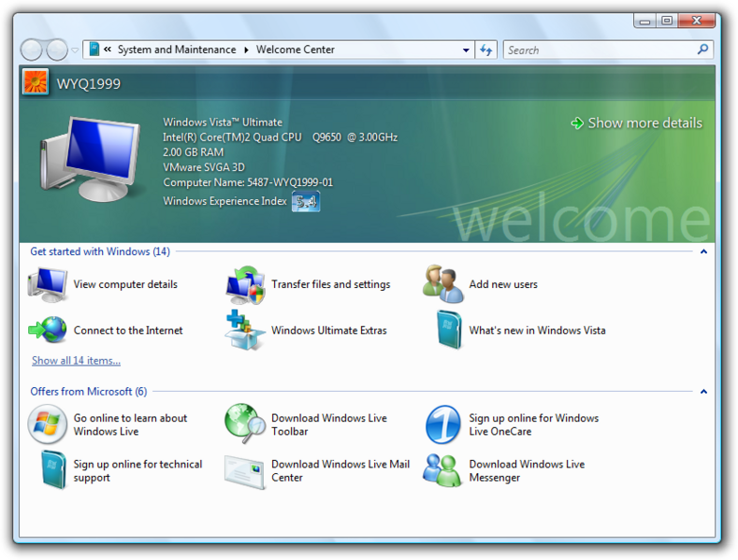
Task: Open Transfer files and settings label
Action: [330, 284]
